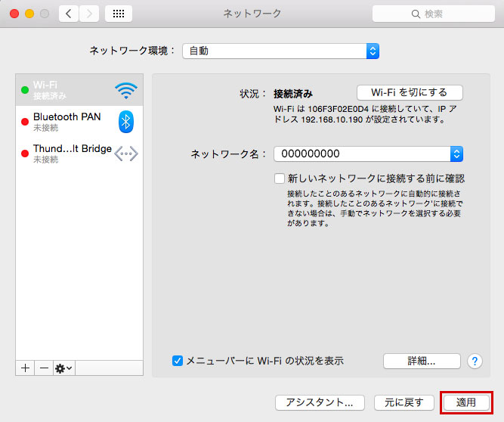Viewport: 504px width, 422px height.
Task: Show all preferences grid icon
Action: point(119,14)
